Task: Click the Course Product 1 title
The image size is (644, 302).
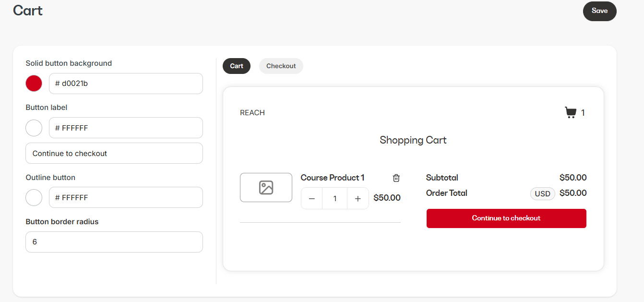Action: click(x=333, y=178)
